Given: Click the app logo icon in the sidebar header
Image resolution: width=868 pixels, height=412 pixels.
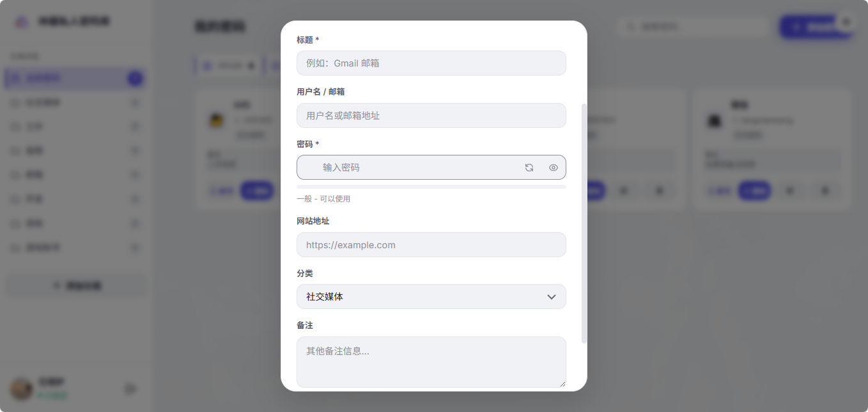Looking at the screenshot, I should pyautogui.click(x=22, y=22).
